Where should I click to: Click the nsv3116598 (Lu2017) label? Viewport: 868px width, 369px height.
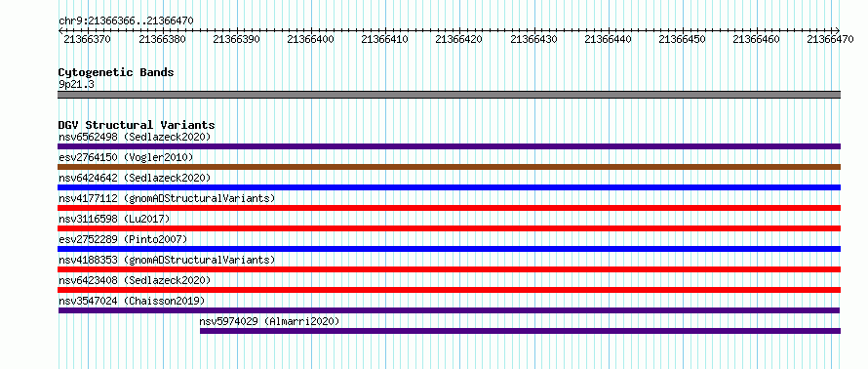click(114, 219)
